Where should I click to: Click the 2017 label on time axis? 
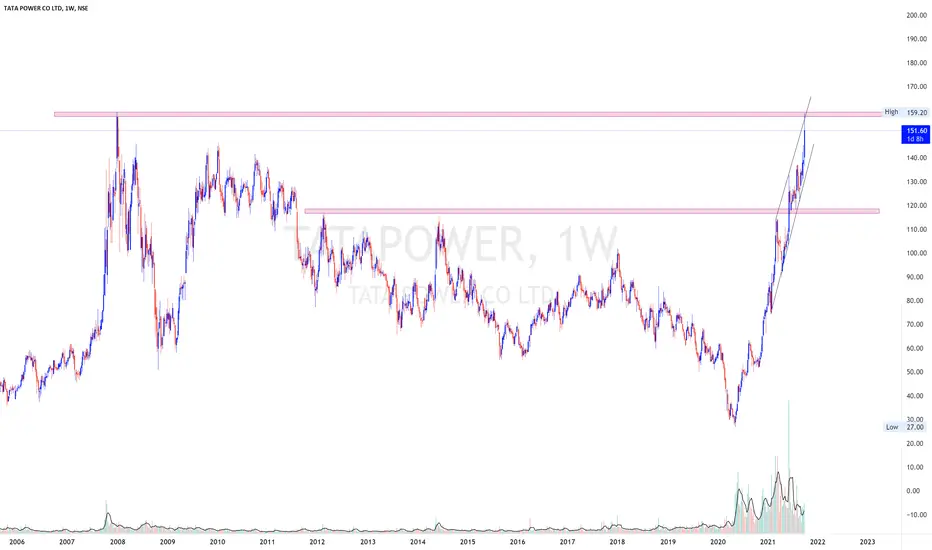(568, 542)
